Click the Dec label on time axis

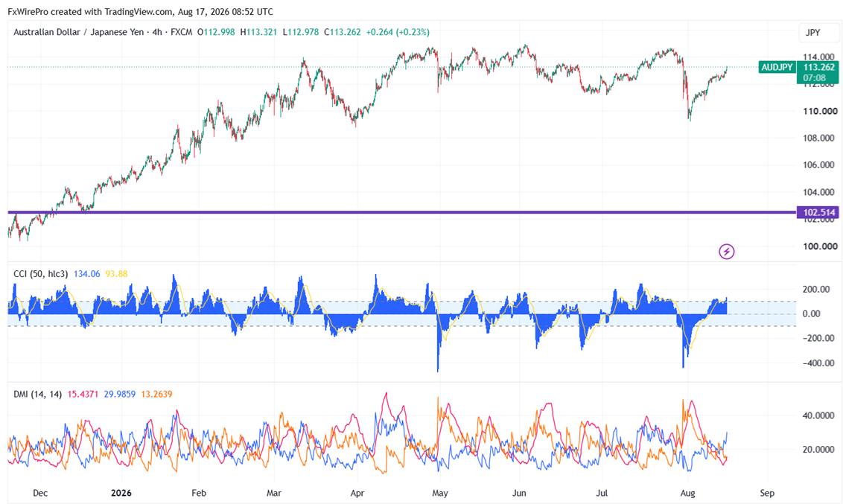click(x=40, y=493)
